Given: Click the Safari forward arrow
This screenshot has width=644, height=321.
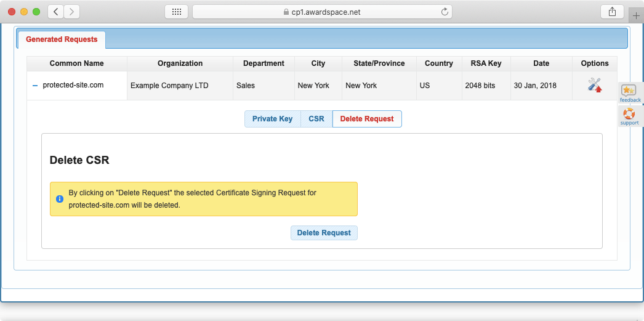Looking at the screenshot, I should (x=72, y=12).
